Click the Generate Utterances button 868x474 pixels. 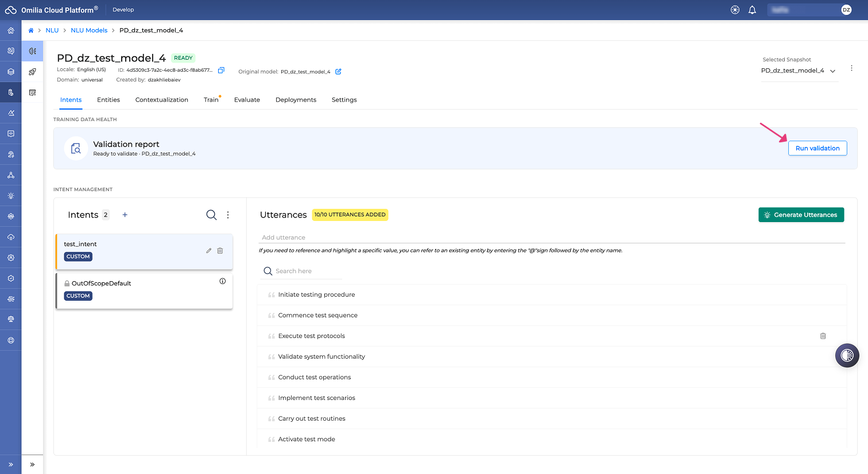click(801, 215)
